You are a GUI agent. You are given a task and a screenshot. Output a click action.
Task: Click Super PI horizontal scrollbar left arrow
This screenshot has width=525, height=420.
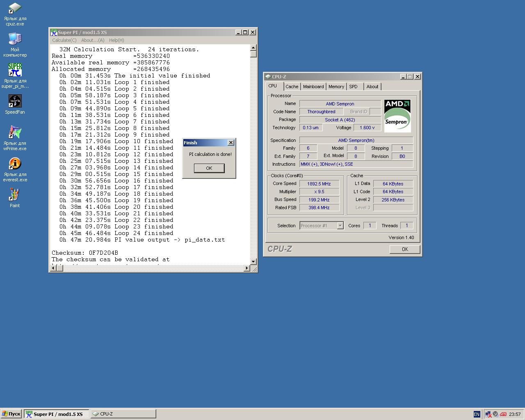click(x=53, y=268)
